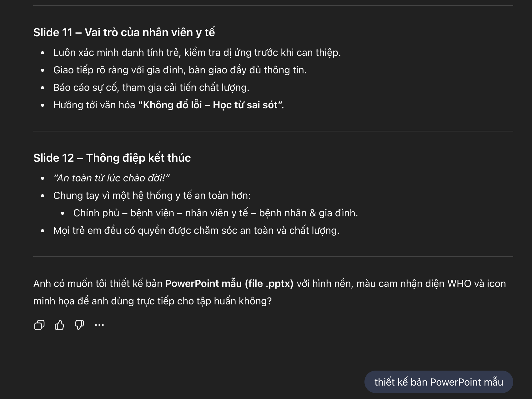The height and width of the screenshot is (399, 532).
Task: Click the last line ending 'cho tập huấn không?'
Action: click(x=153, y=301)
